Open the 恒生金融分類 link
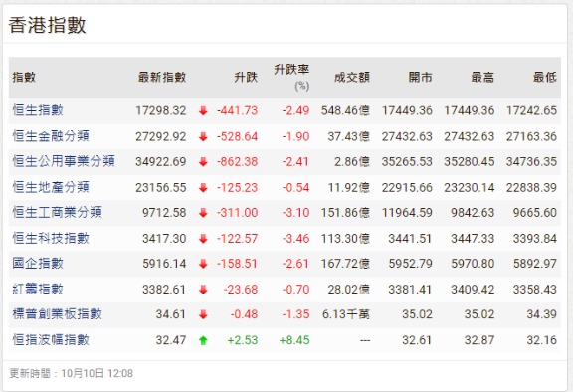Viewport: 573px width, 392px height. coord(51,136)
